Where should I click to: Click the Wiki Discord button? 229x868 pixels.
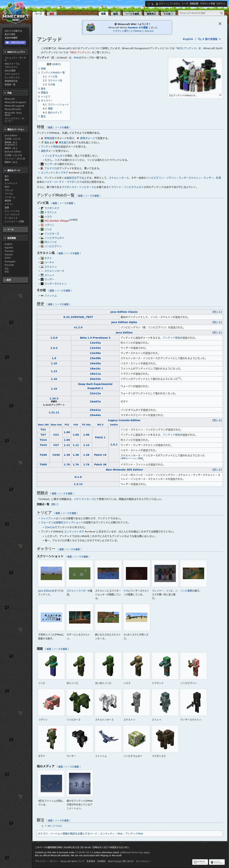pos(16,42)
